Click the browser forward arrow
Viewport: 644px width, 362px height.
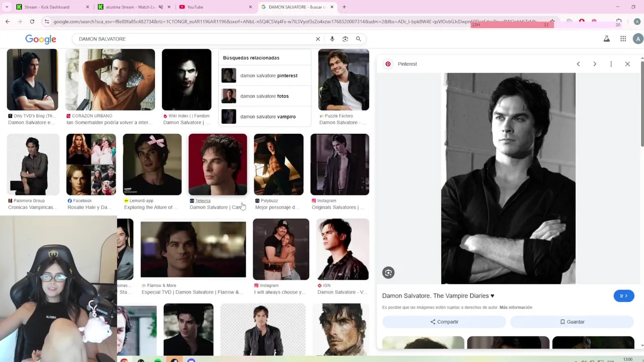point(20,22)
